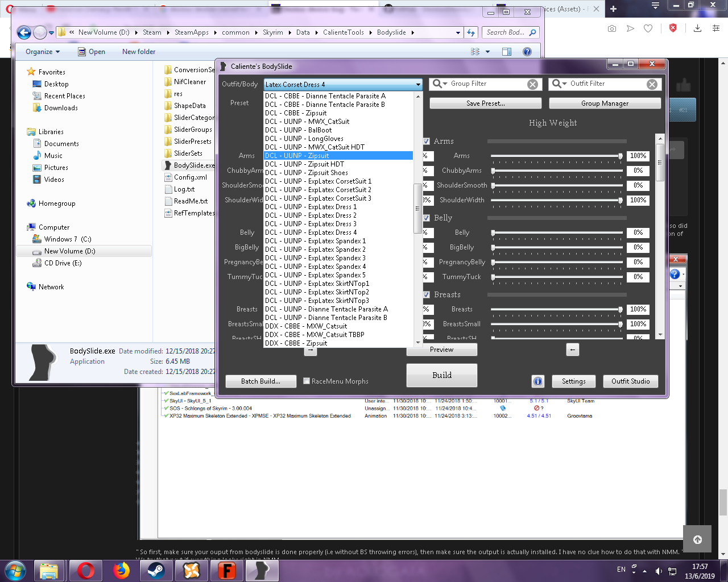This screenshot has height=582, width=728.
Task: Open the volume control in system tray
Action: 659,571
